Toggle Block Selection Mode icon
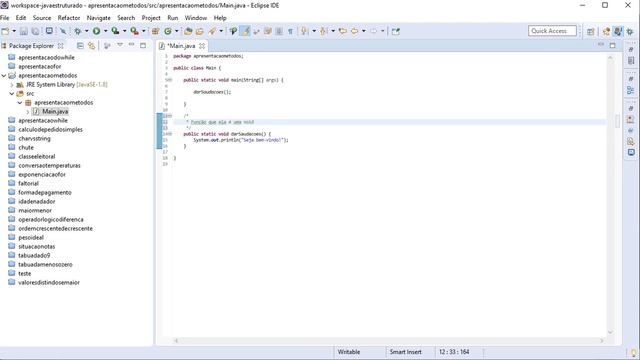Image resolution: width=640 pixels, height=360 pixels. (x=279, y=31)
